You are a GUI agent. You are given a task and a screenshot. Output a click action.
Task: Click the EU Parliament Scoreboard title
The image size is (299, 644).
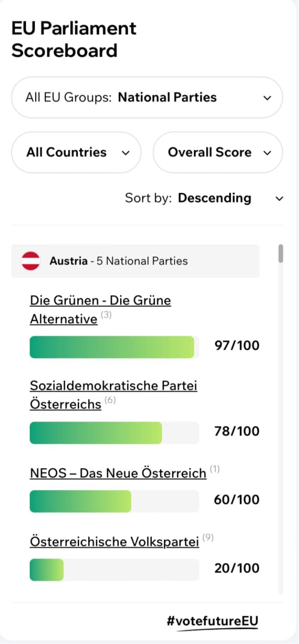tap(74, 39)
